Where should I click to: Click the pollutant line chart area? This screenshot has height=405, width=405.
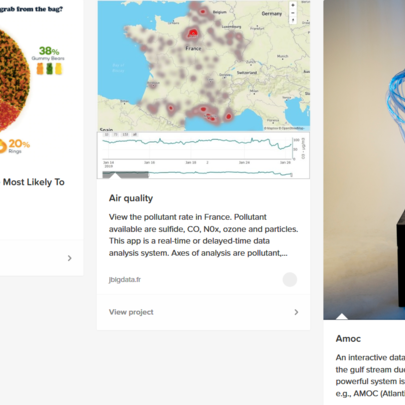197,147
